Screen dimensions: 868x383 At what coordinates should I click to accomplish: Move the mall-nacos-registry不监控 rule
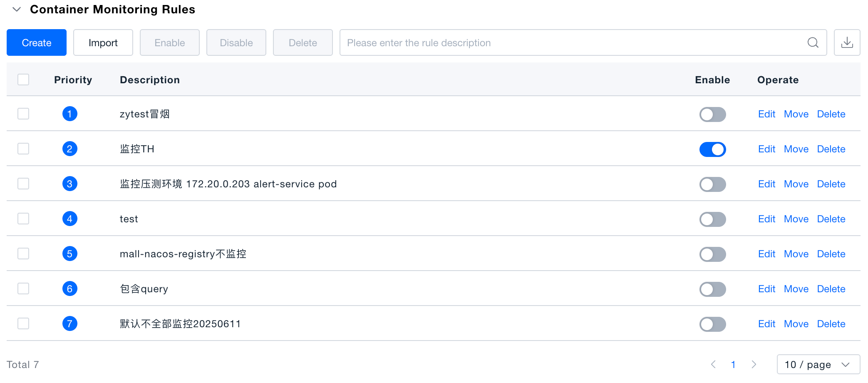796,254
